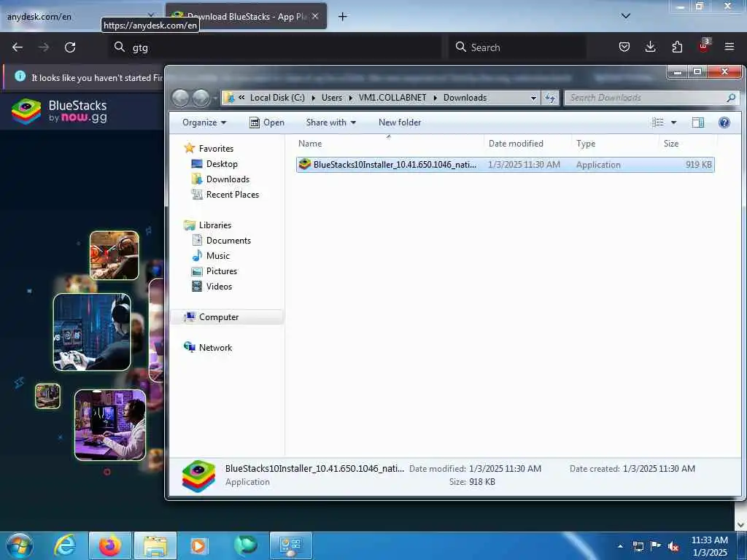Click Open toolbar button
The height and width of the screenshot is (560, 747).
[267, 122]
